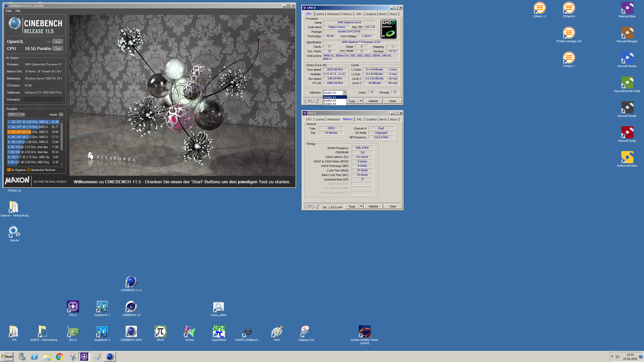Viewport: 644px width, 362px height.
Task: Launch GPU-Z desktop shortcut
Action: pyautogui.click(x=73, y=334)
